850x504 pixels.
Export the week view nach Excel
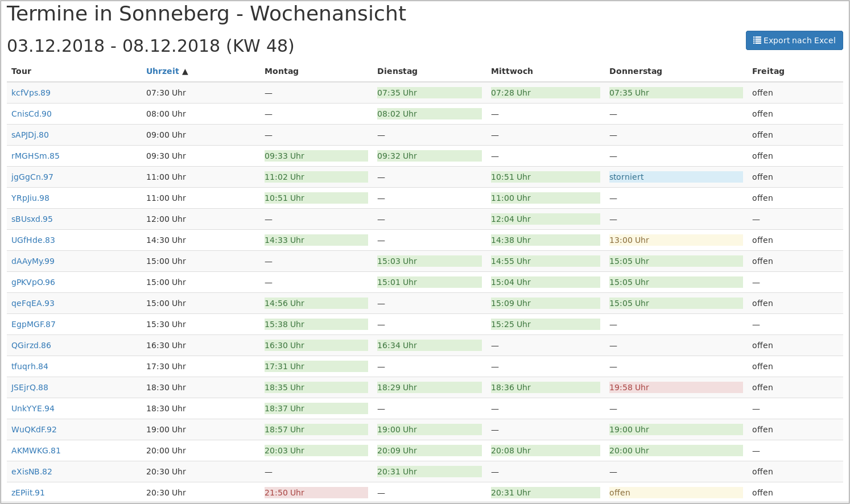click(794, 40)
